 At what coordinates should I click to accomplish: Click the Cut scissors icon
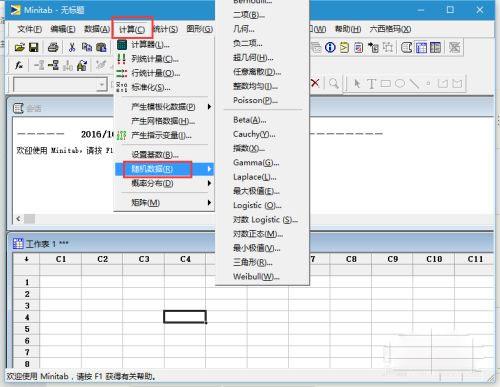point(72,47)
